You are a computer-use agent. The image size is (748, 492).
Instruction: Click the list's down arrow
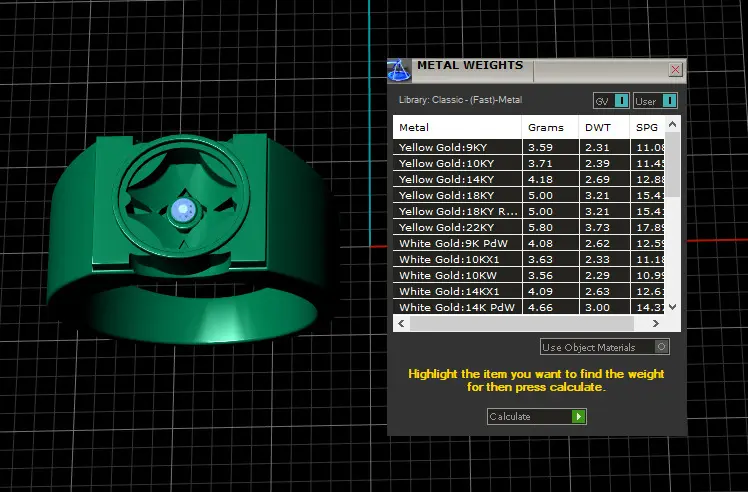[x=673, y=307]
